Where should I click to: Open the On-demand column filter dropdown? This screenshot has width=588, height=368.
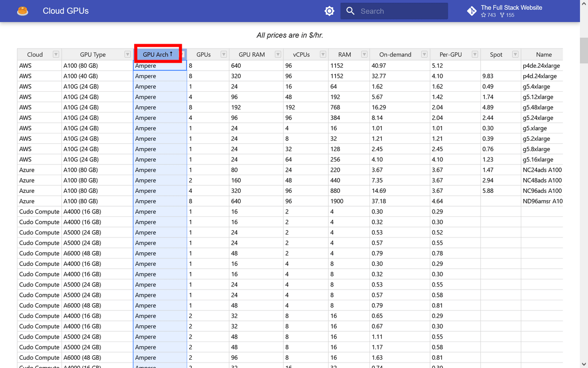tap(424, 54)
